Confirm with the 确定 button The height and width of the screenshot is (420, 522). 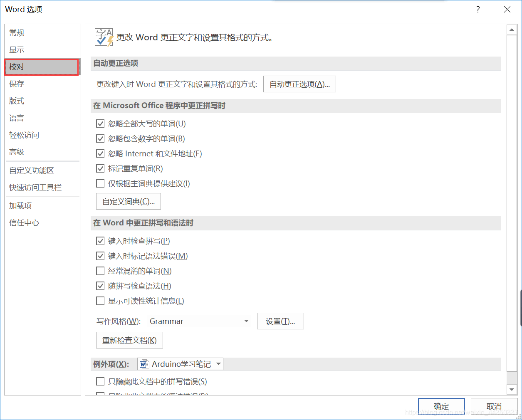[x=441, y=406]
